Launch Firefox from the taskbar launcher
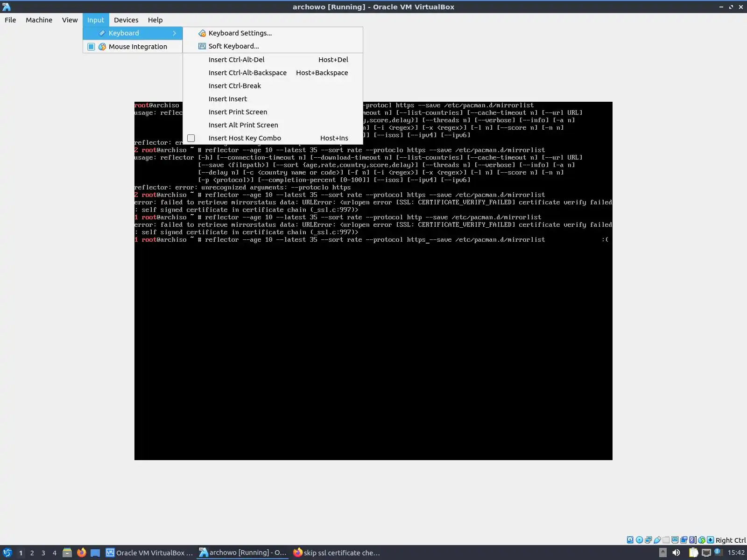747x560 pixels. pos(81,553)
